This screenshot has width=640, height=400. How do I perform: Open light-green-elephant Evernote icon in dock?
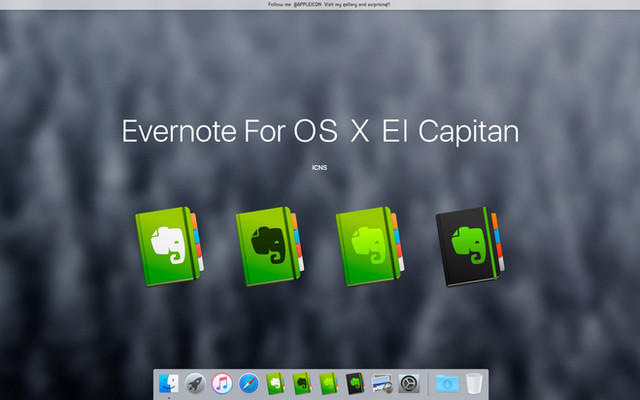pyautogui.click(x=329, y=383)
